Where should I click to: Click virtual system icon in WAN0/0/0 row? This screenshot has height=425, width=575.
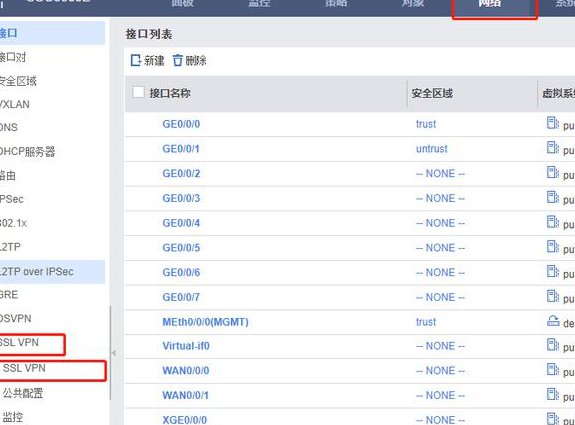pyautogui.click(x=553, y=369)
